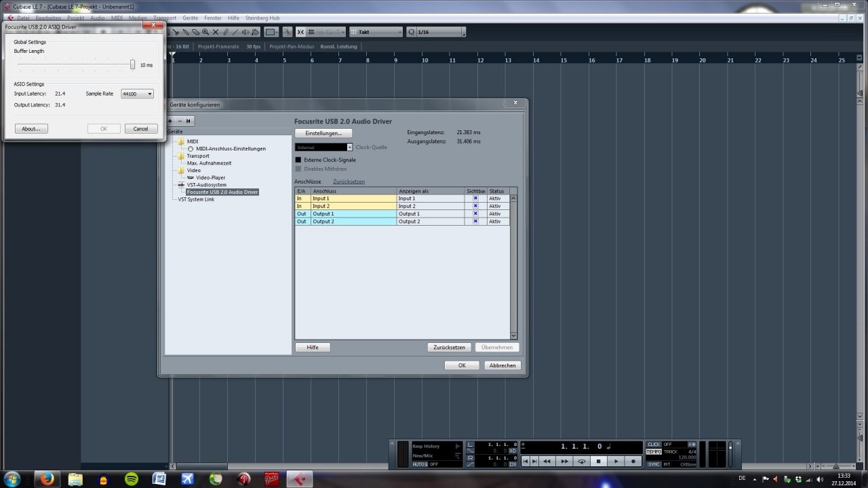Open the Takt grid type dropdown
The height and width of the screenshot is (488, 868).
pos(376,32)
